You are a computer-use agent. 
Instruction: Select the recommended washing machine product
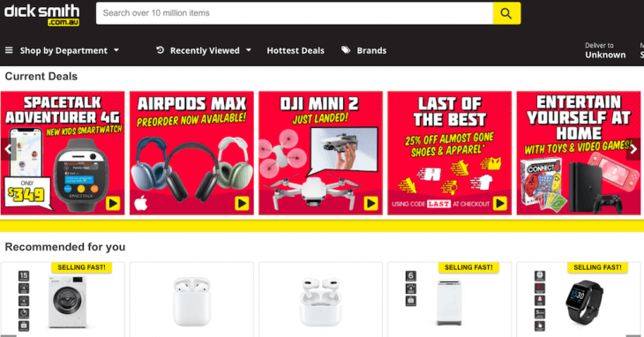click(x=63, y=300)
